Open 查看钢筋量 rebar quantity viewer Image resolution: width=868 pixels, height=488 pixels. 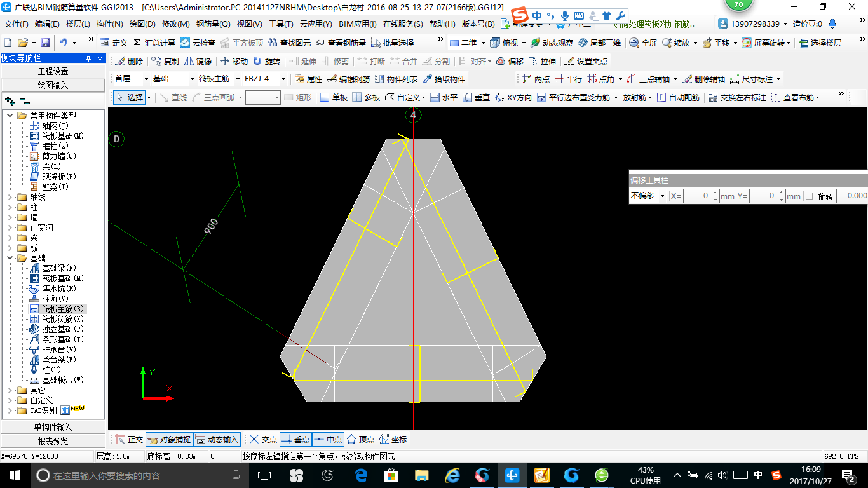click(x=341, y=43)
